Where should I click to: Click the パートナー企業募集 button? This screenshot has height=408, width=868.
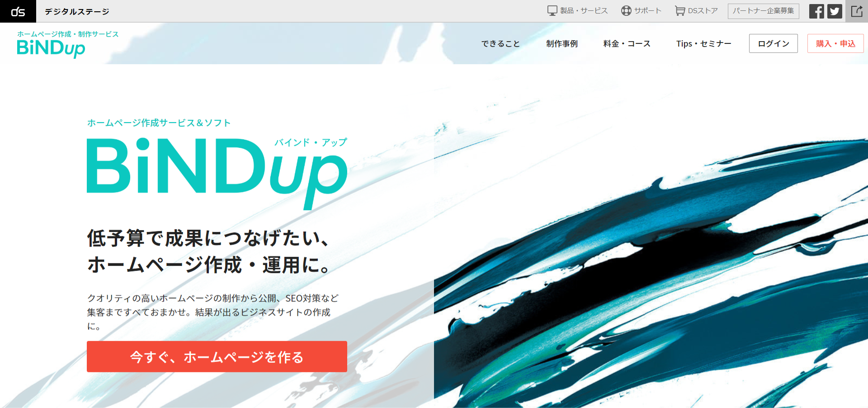pyautogui.click(x=764, y=11)
